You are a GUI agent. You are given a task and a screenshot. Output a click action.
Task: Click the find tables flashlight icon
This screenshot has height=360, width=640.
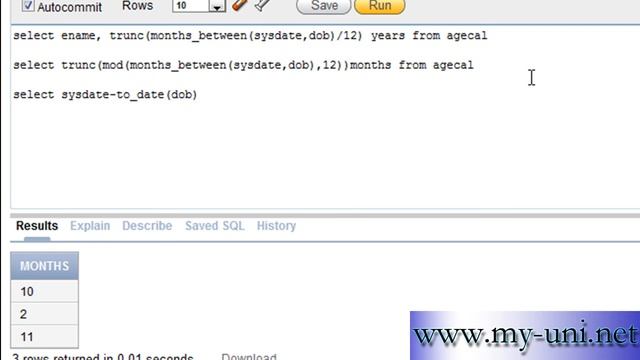[x=262, y=5]
